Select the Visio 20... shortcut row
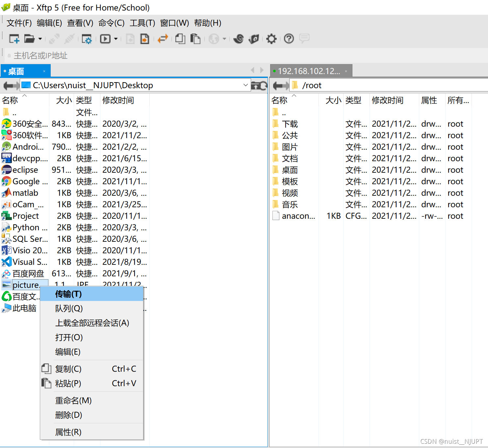This screenshot has width=488, height=448. coord(75,251)
